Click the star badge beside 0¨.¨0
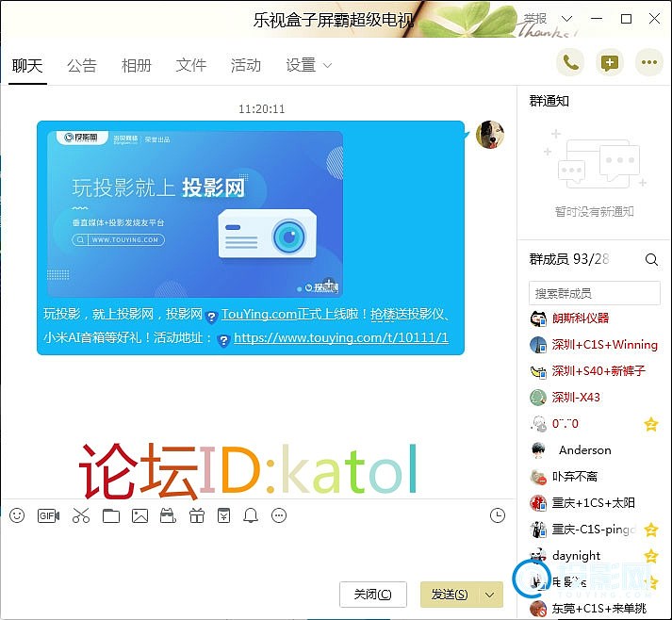 651,424
